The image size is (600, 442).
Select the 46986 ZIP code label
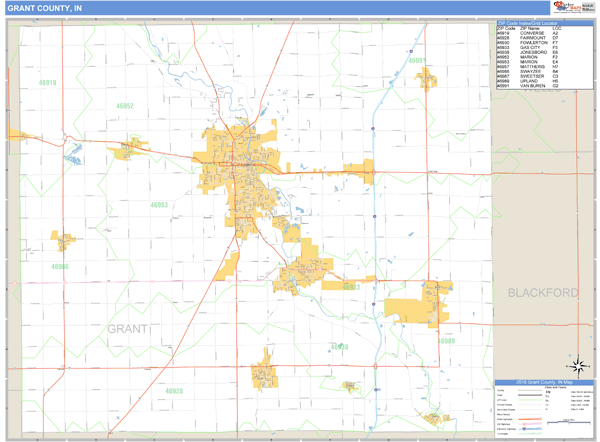pyautogui.click(x=60, y=266)
